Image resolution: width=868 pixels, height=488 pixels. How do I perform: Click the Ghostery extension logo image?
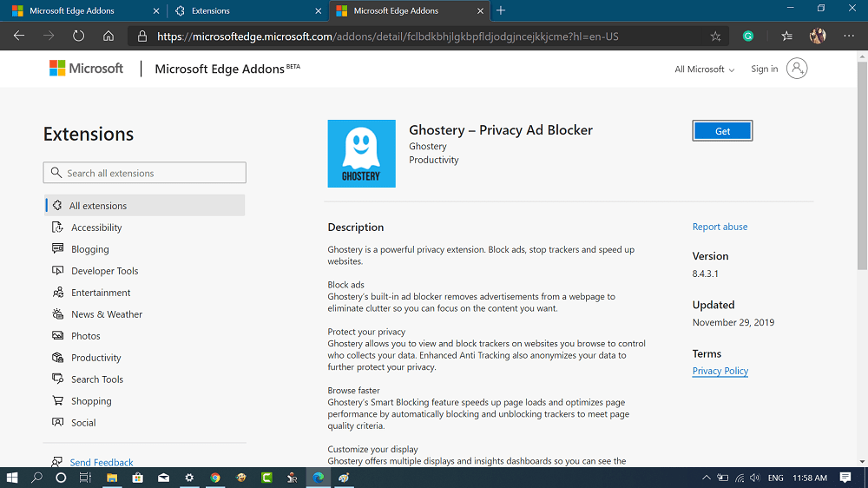(361, 154)
